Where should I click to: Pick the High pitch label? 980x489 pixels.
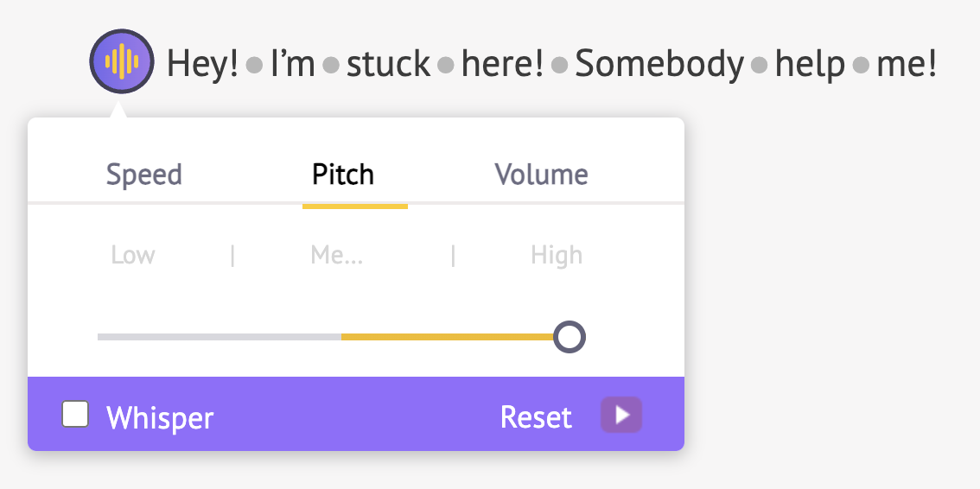[557, 256]
